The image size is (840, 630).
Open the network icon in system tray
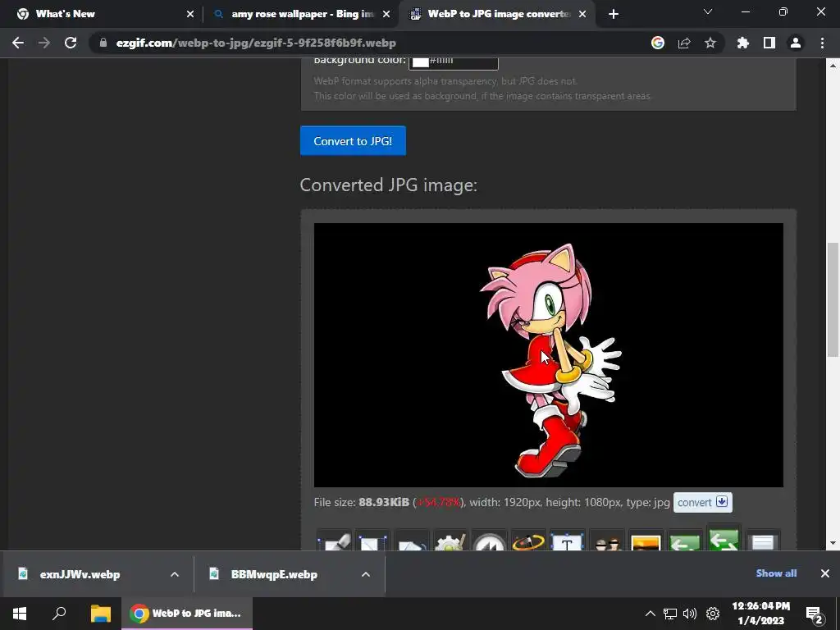pyautogui.click(x=669, y=614)
